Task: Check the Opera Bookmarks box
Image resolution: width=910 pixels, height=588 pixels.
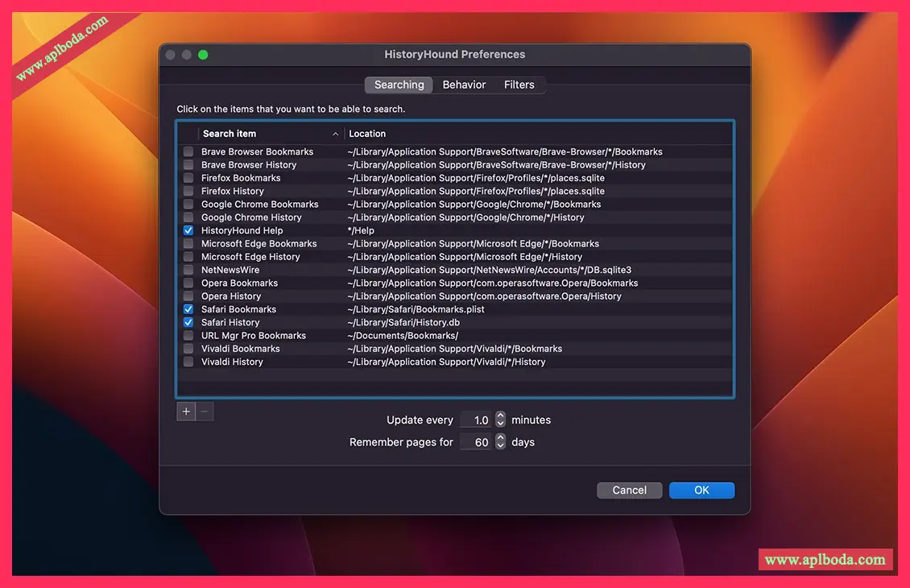Action: coord(188,283)
